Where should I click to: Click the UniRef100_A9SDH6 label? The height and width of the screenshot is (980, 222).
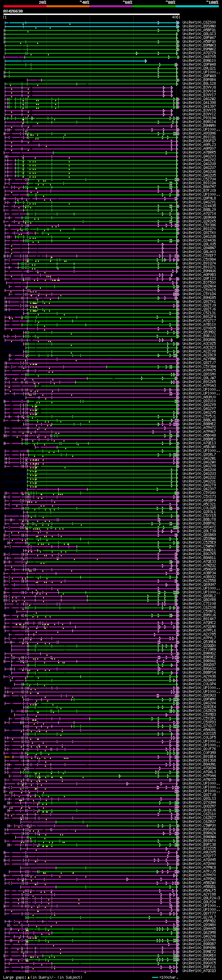199,133
